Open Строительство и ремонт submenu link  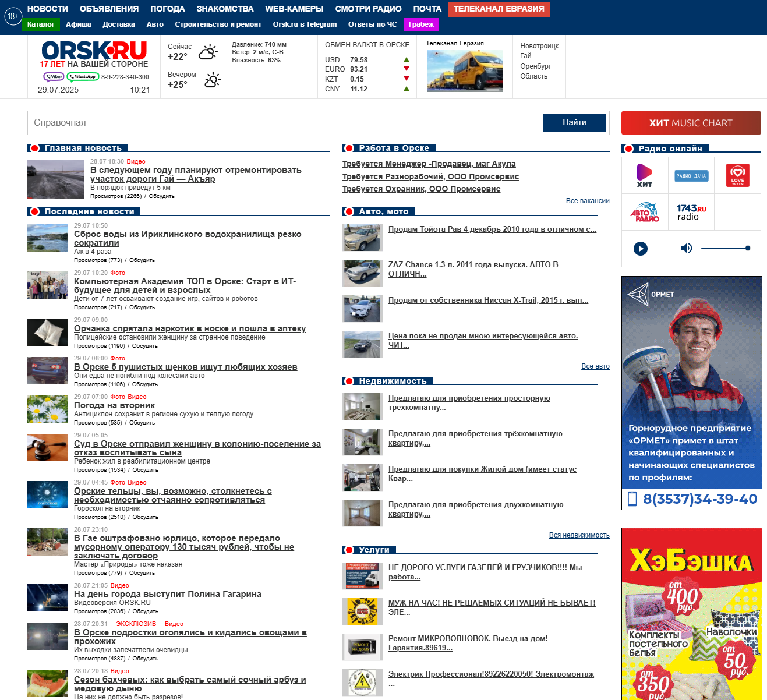pyautogui.click(x=218, y=24)
